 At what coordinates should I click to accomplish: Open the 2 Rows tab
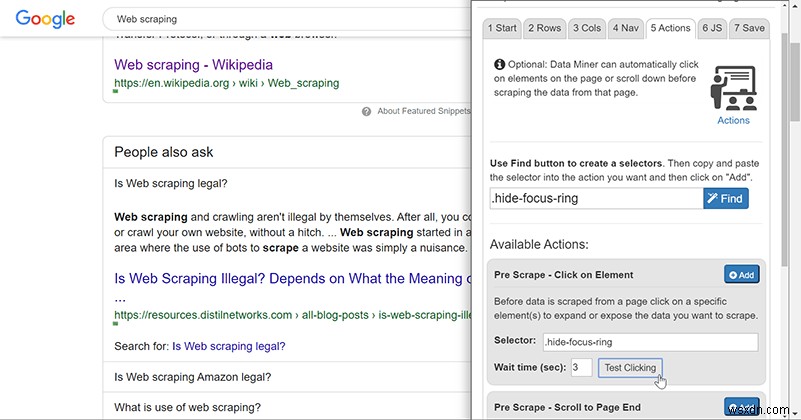[544, 28]
